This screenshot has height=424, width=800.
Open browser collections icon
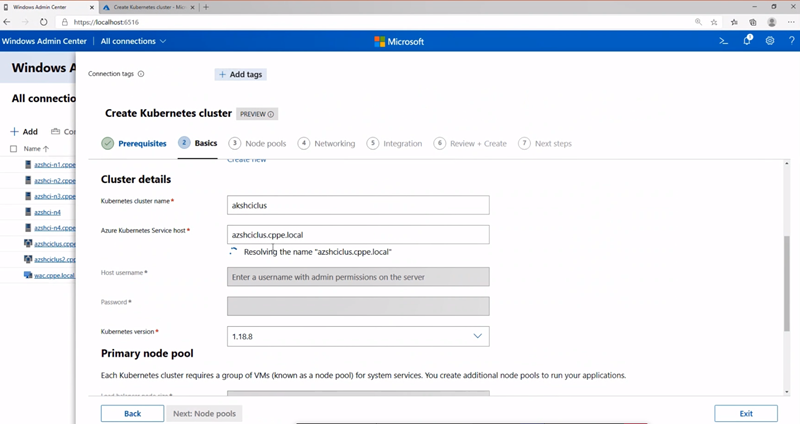tap(753, 22)
